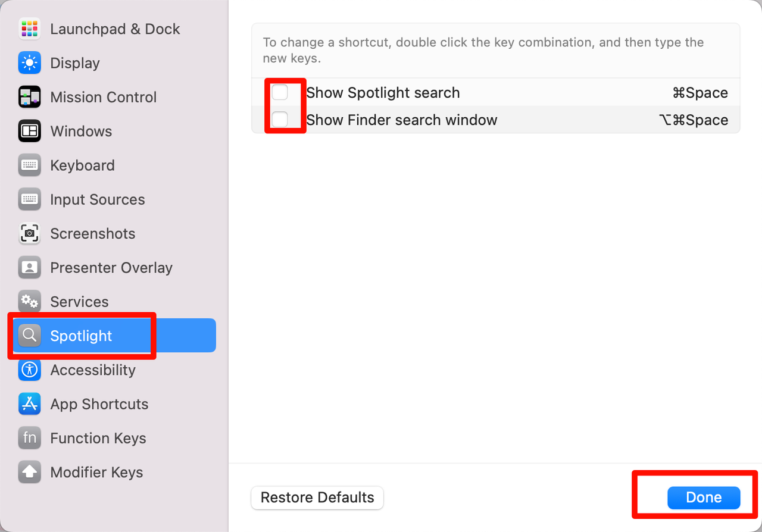Viewport: 762px width, 532px height.
Task: Open the Keyboard shortcuts category
Action: pyautogui.click(x=82, y=165)
